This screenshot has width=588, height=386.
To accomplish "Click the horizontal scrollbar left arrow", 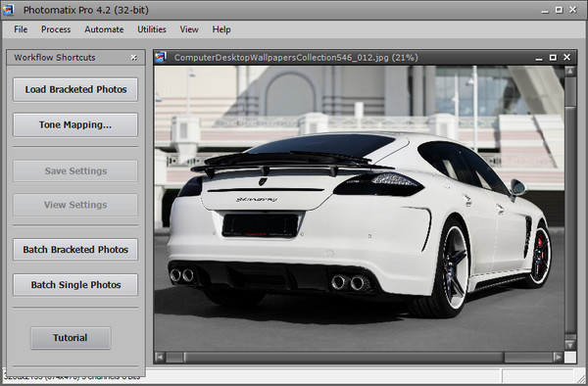I will point(160,358).
